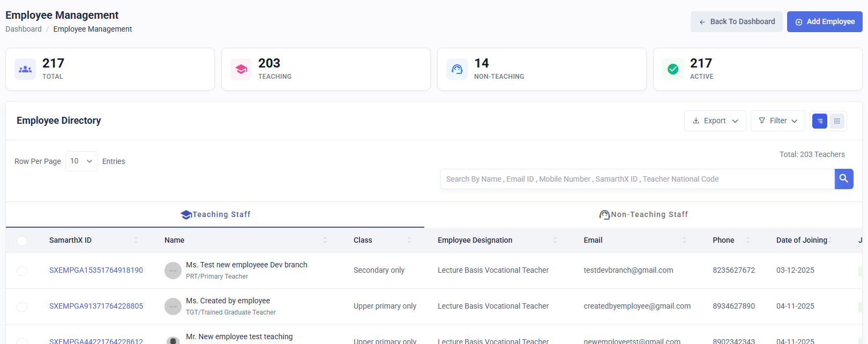
Task: Click the Total employees group icon
Action: [x=25, y=69]
